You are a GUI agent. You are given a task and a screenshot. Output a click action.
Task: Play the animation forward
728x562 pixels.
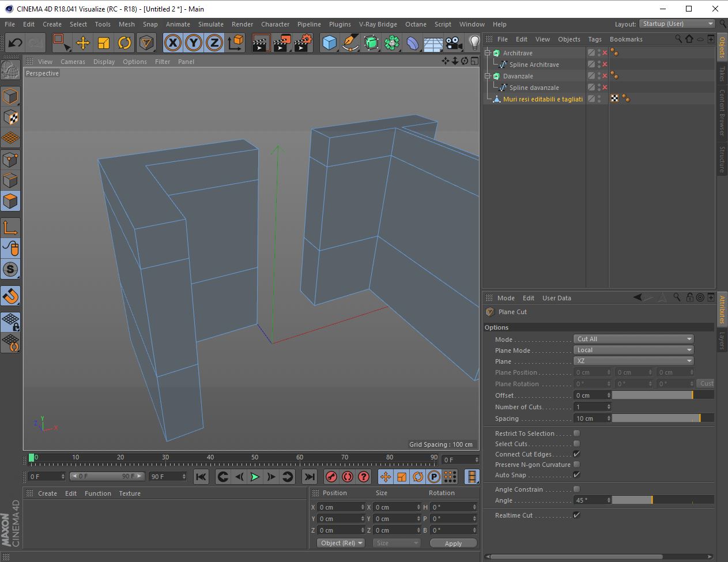click(255, 477)
